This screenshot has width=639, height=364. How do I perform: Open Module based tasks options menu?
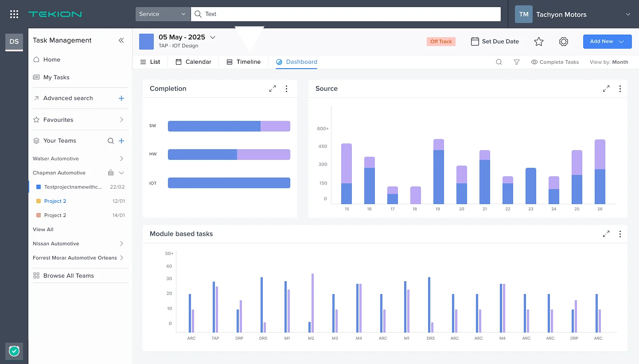pos(620,234)
